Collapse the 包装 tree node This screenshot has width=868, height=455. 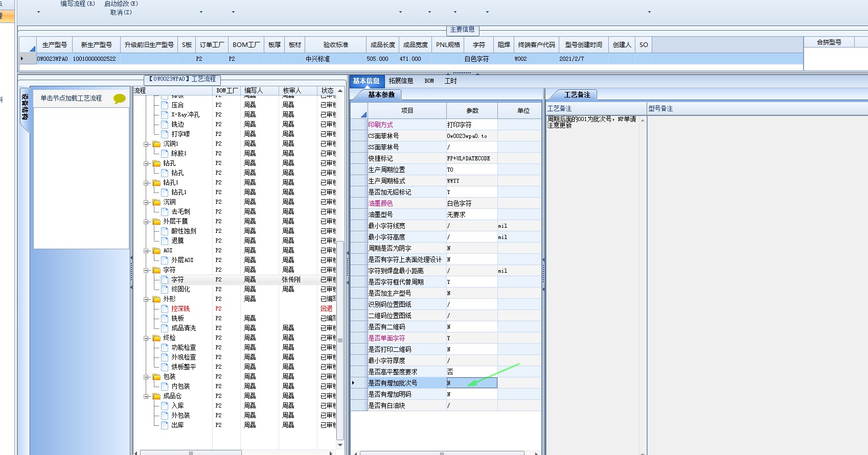[147, 377]
